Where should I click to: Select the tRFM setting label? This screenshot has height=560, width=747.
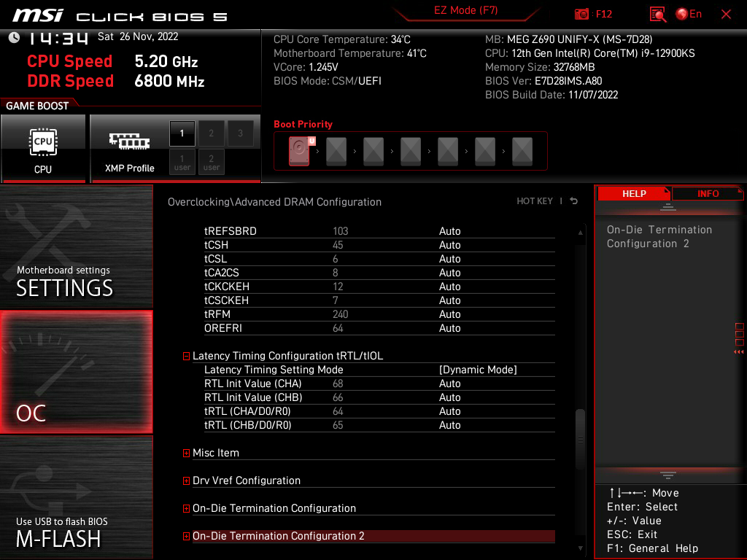pos(217,314)
